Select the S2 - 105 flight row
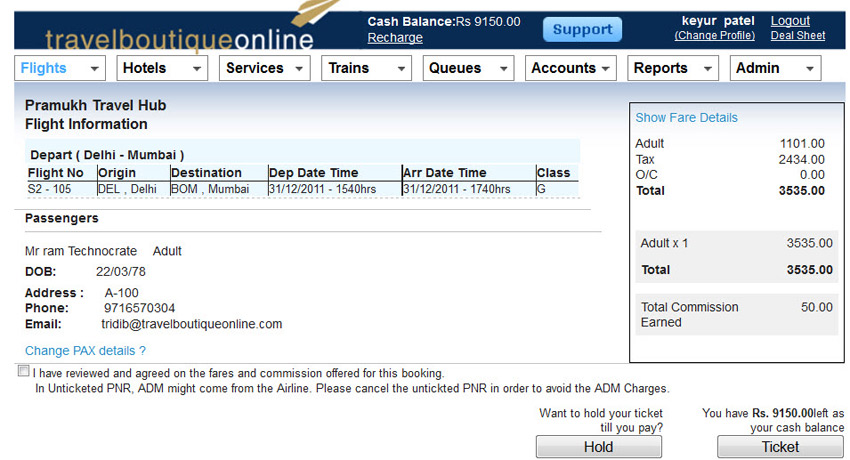 point(301,189)
